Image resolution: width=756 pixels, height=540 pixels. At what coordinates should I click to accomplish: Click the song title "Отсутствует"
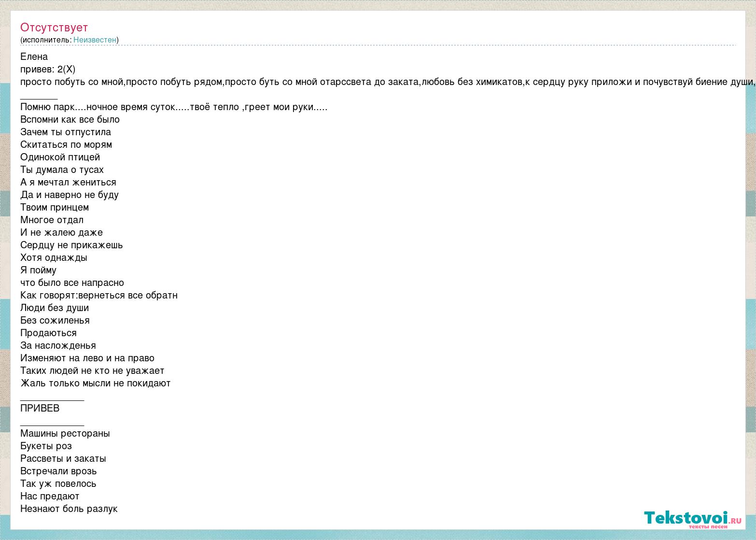(54, 28)
